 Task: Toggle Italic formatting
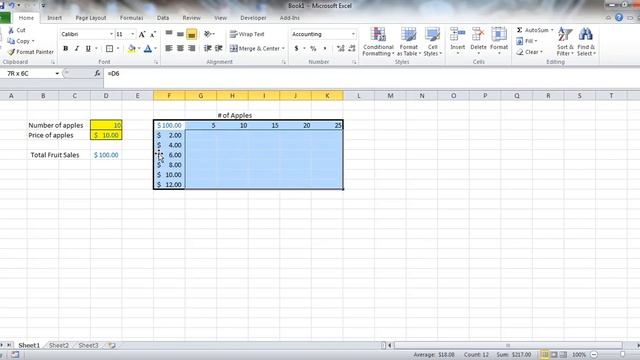pyautogui.click(x=76, y=49)
